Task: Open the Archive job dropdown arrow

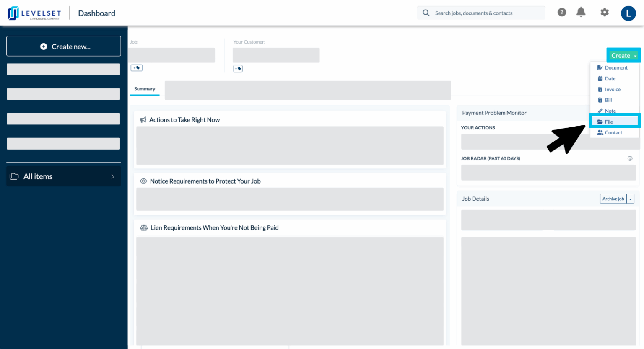Action: click(630, 199)
